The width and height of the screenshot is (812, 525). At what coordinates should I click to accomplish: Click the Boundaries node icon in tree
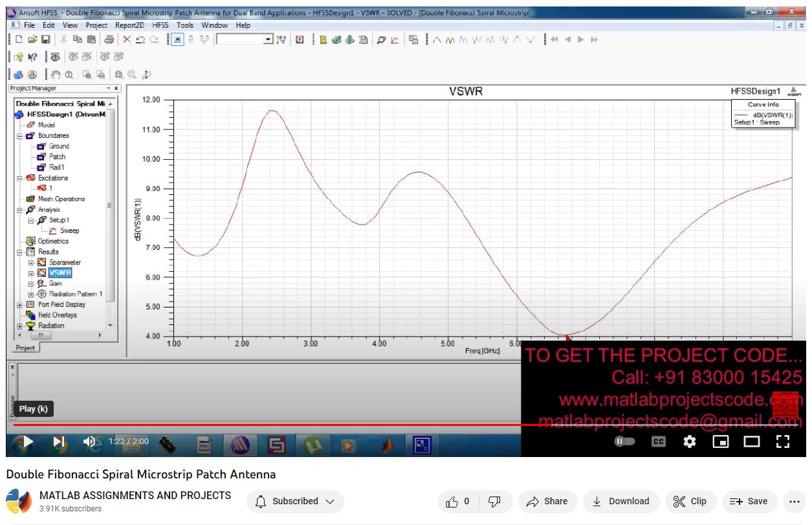point(30,135)
